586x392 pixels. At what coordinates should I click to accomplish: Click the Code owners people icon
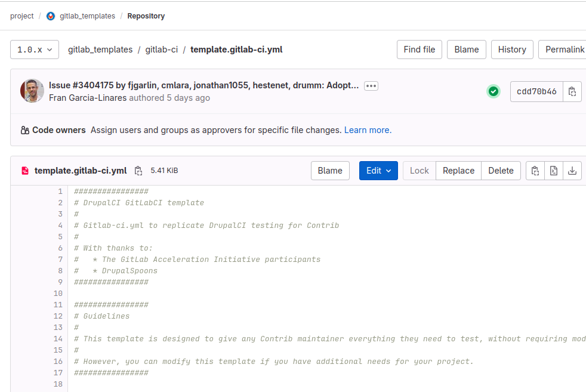point(24,130)
